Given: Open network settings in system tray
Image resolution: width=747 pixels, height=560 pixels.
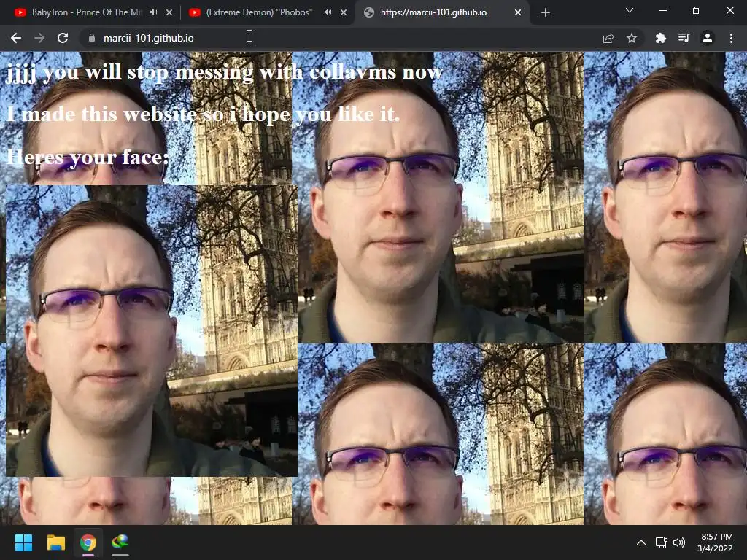Looking at the screenshot, I should click(661, 542).
